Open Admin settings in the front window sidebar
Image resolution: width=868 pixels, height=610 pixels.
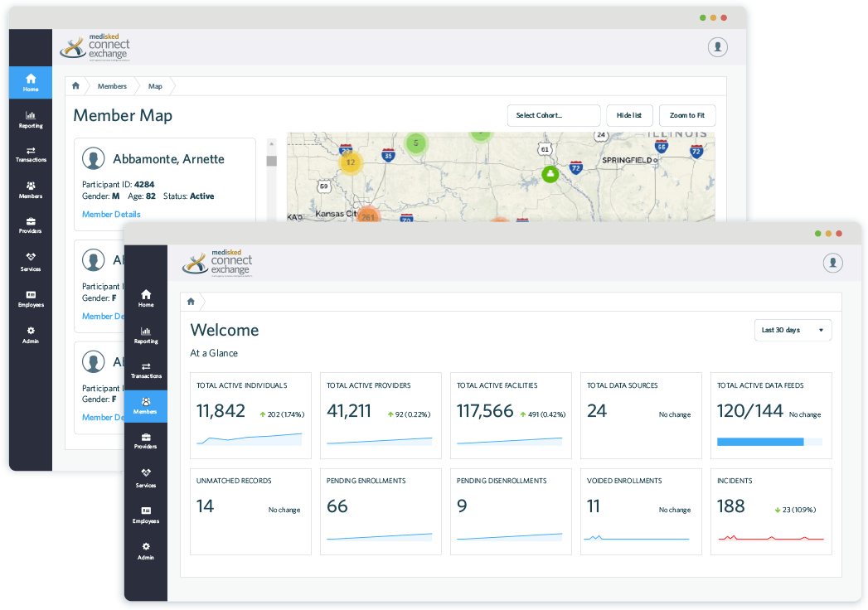tap(146, 551)
